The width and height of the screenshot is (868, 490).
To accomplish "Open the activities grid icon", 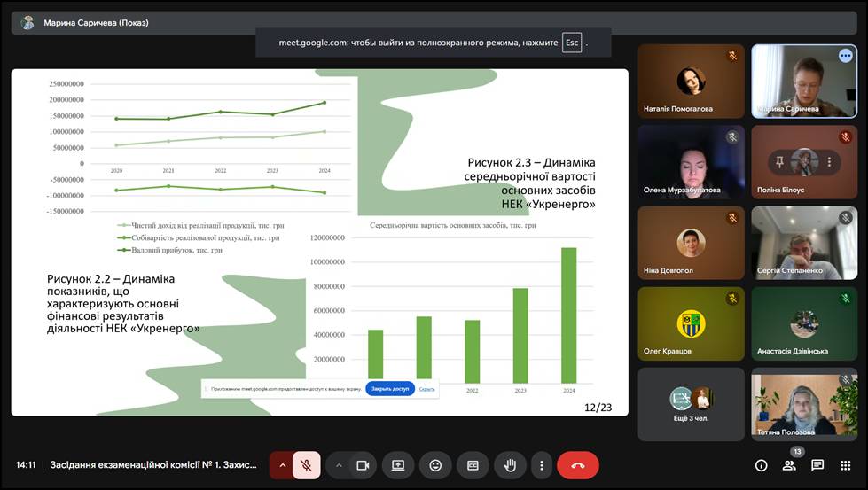I will pos(846,465).
